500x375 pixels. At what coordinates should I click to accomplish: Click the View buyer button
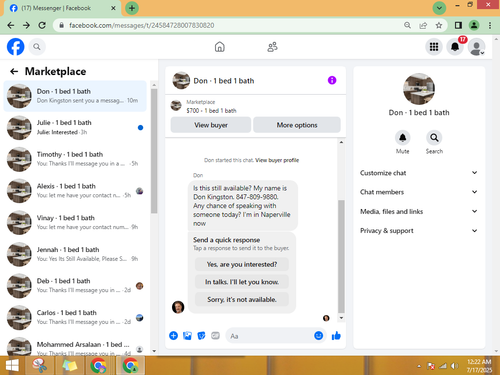coord(211,125)
